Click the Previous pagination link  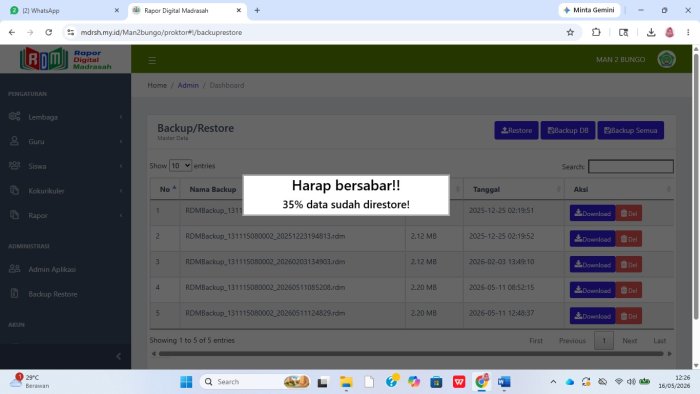pyautogui.click(x=572, y=340)
